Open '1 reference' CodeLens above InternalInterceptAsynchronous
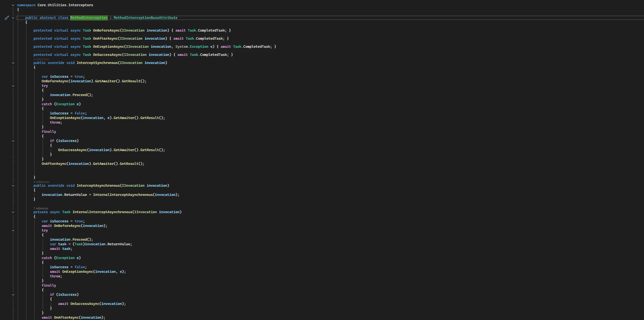Image resolution: width=644 pixels, height=320 pixels. pos(41,208)
